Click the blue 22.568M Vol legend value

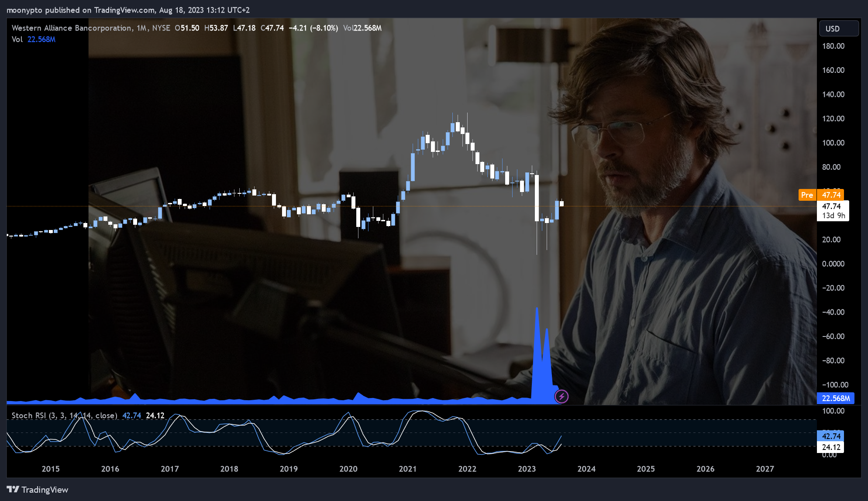41,39
